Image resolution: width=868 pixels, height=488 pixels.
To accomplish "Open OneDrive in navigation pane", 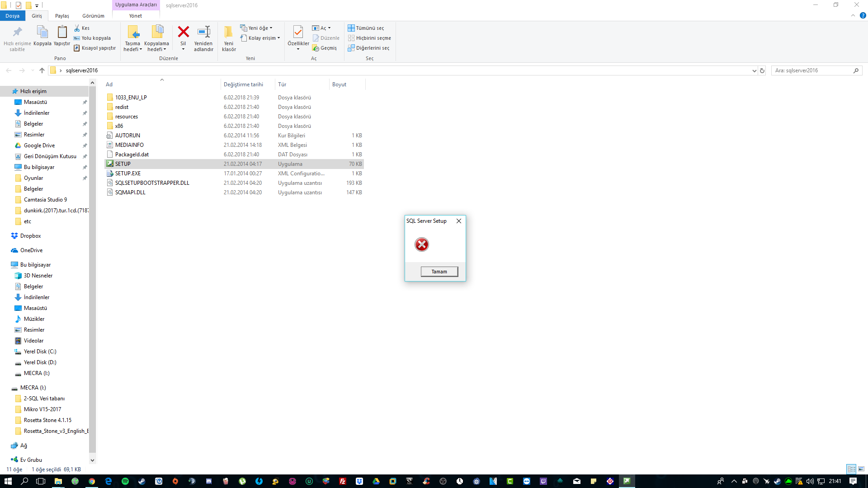I will tap(31, 250).
